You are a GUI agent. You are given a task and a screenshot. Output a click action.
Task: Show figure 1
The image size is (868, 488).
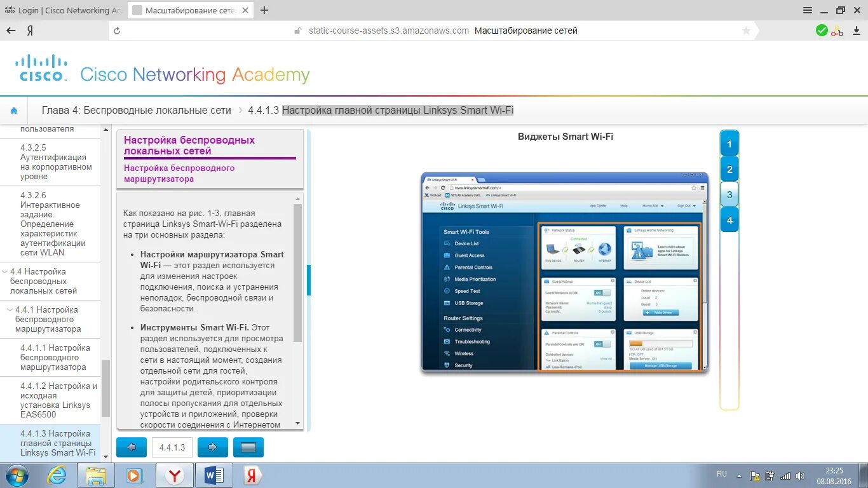pyautogui.click(x=729, y=144)
